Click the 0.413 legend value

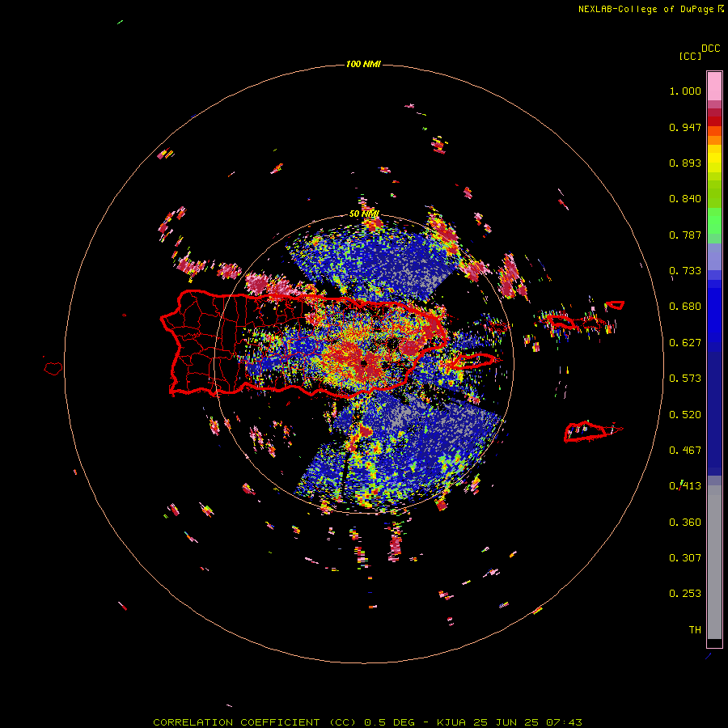click(x=685, y=486)
